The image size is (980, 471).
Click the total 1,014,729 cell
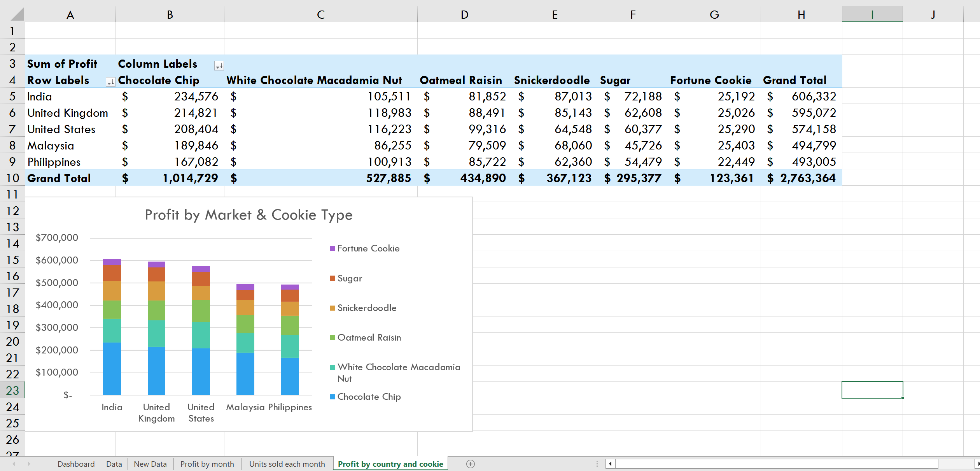[x=170, y=178]
